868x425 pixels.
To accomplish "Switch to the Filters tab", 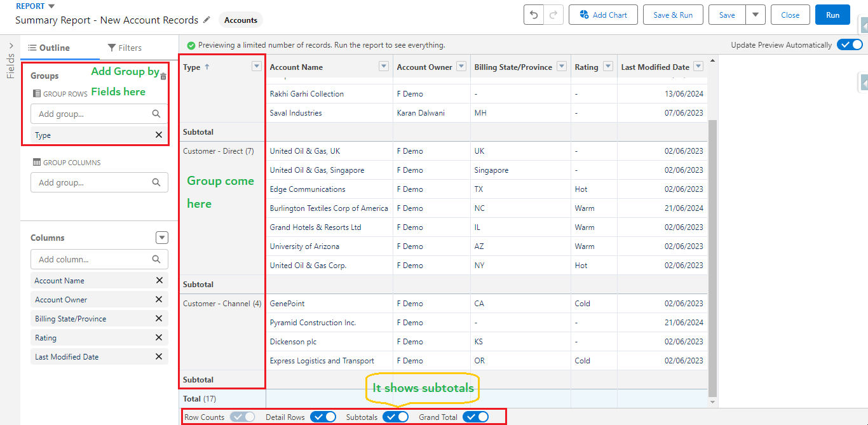I will (125, 48).
